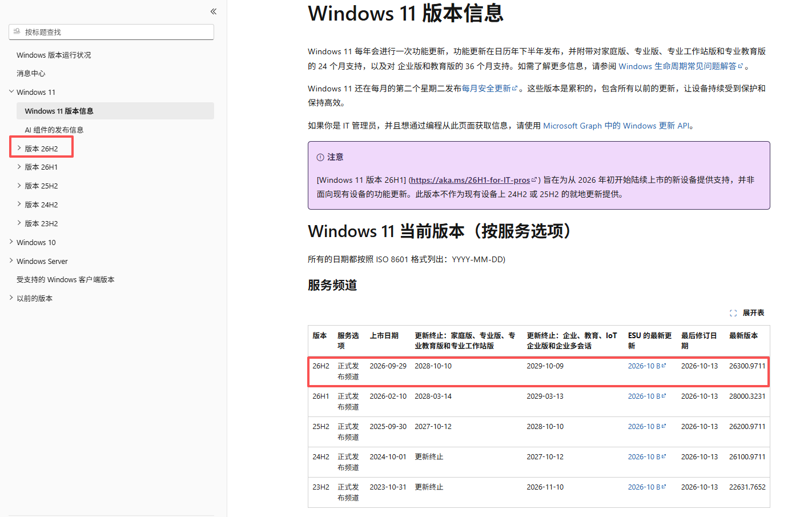Screen dimensions: 812x517
Task: Open the Windows 生命周期常见问题解答 link
Action: click(x=681, y=66)
